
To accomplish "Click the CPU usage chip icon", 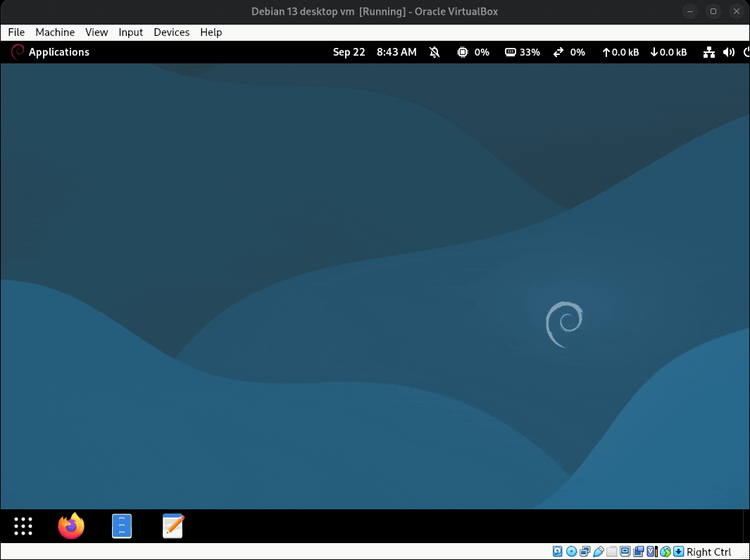I will tap(462, 52).
